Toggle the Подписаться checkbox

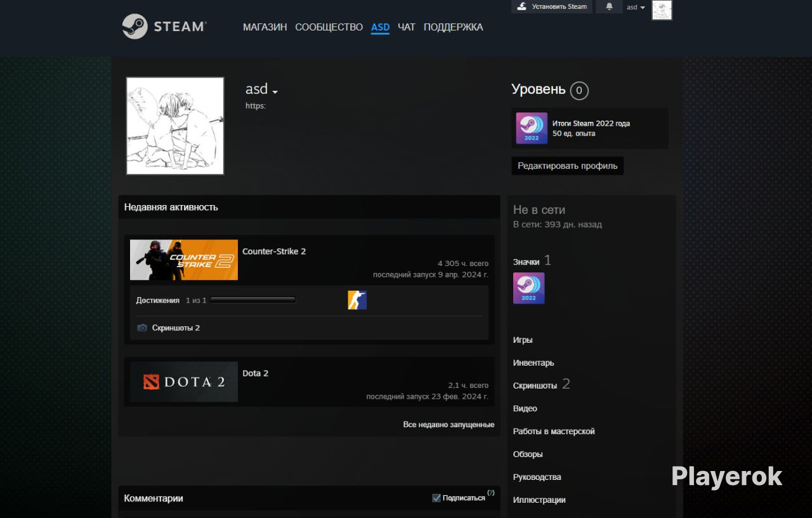[x=436, y=498]
